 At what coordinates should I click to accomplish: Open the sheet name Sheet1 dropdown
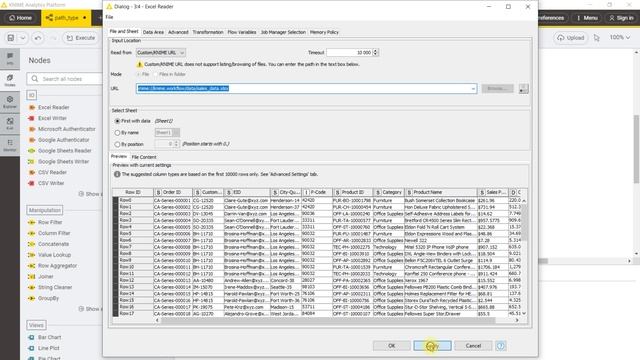click(167, 133)
